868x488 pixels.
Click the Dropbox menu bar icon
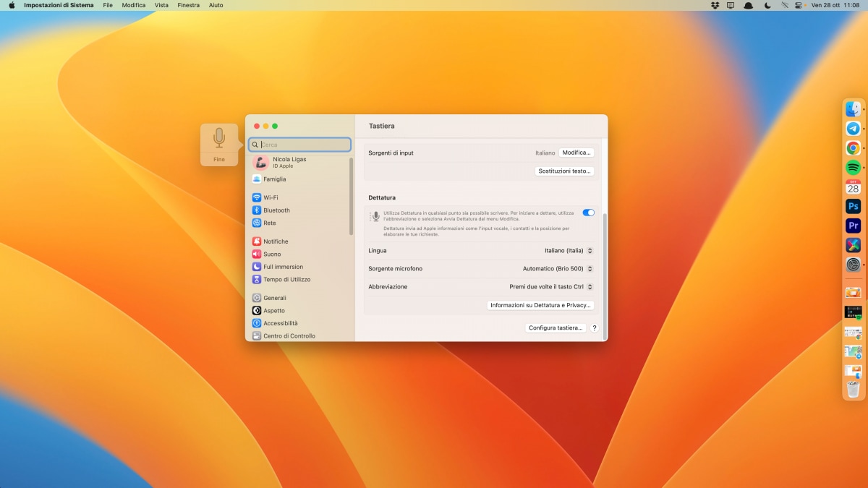715,5
